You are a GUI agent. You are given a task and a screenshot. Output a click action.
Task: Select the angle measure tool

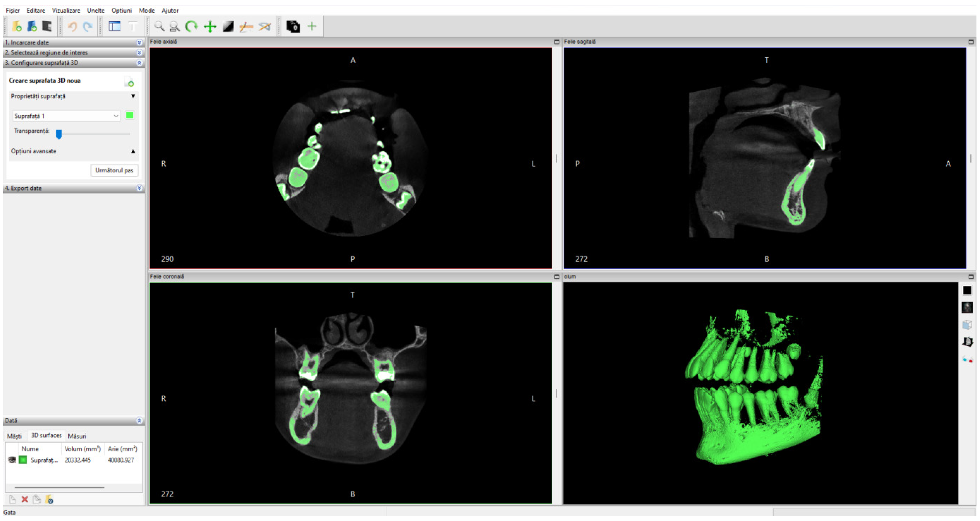point(265,26)
